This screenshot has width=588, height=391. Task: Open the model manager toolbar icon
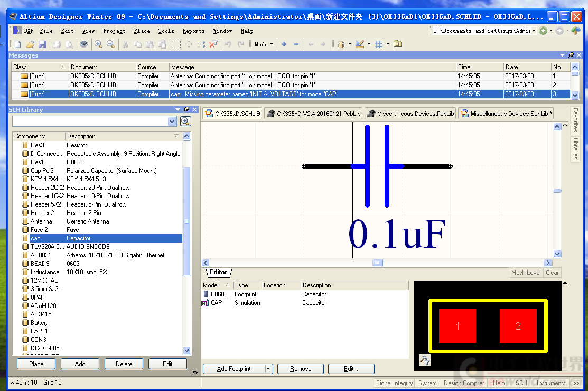click(397, 44)
